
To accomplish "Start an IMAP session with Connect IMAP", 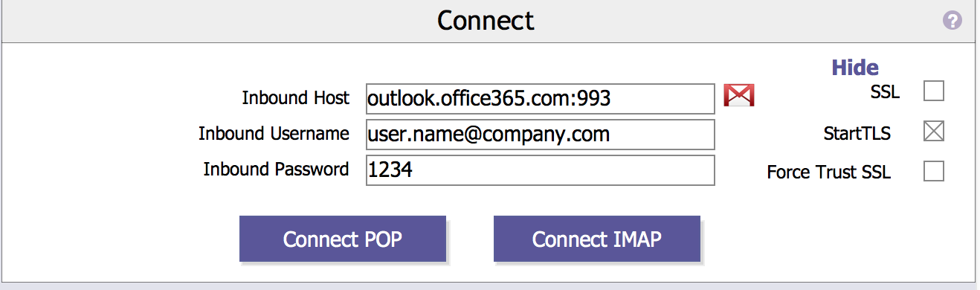I will click(x=597, y=239).
